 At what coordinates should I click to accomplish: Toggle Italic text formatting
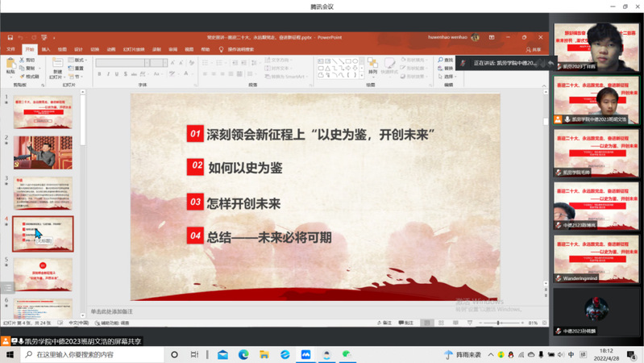pyautogui.click(x=109, y=74)
